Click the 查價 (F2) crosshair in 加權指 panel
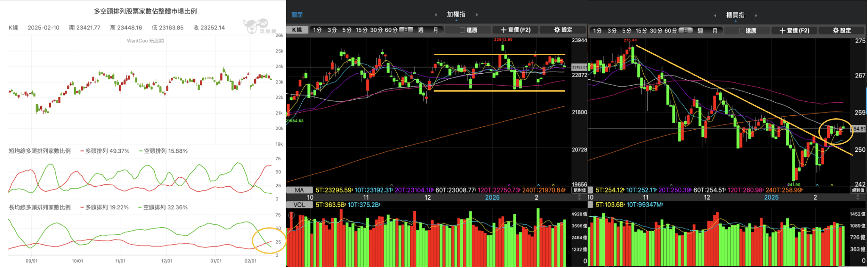Screen dimensions: 868x268 (515, 30)
